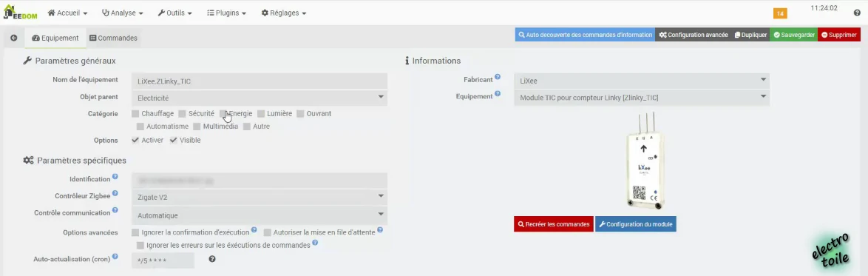Click help icon after Ignorer les erreurs option
This screenshot has height=276, width=868.
(x=315, y=243)
